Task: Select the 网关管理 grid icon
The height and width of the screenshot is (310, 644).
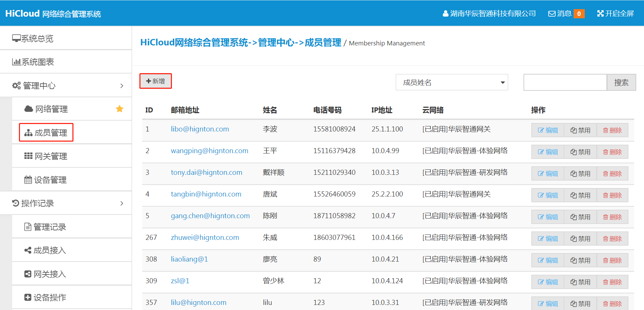Action: pyautogui.click(x=28, y=156)
